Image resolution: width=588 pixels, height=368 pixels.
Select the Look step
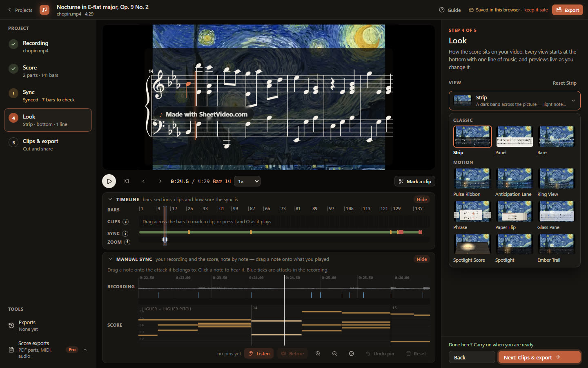pyautogui.click(x=48, y=120)
